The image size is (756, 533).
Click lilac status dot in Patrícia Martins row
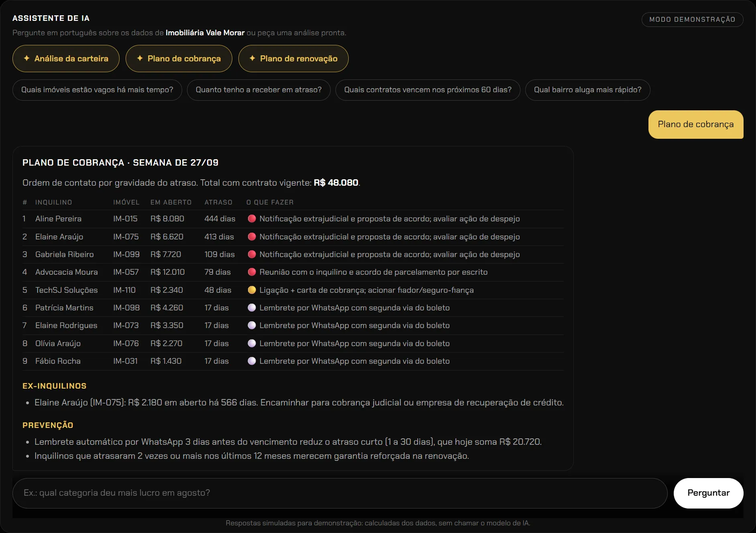[252, 308]
